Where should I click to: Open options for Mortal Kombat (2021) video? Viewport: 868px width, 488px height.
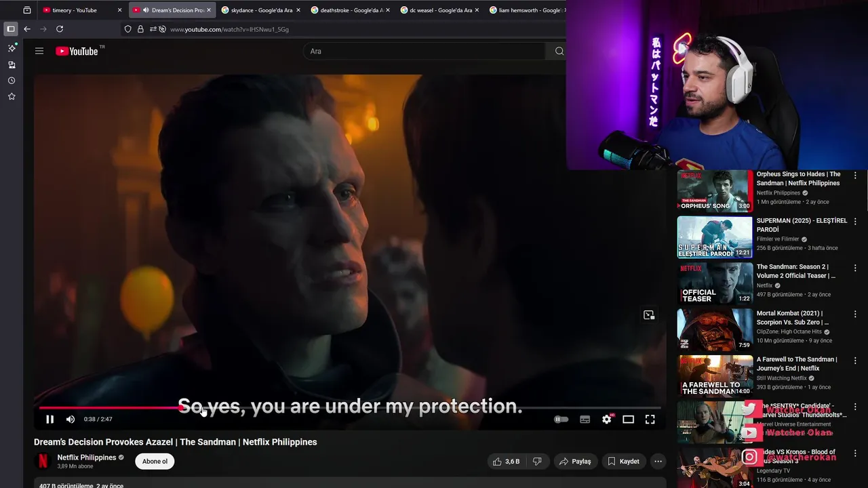pos(855,314)
